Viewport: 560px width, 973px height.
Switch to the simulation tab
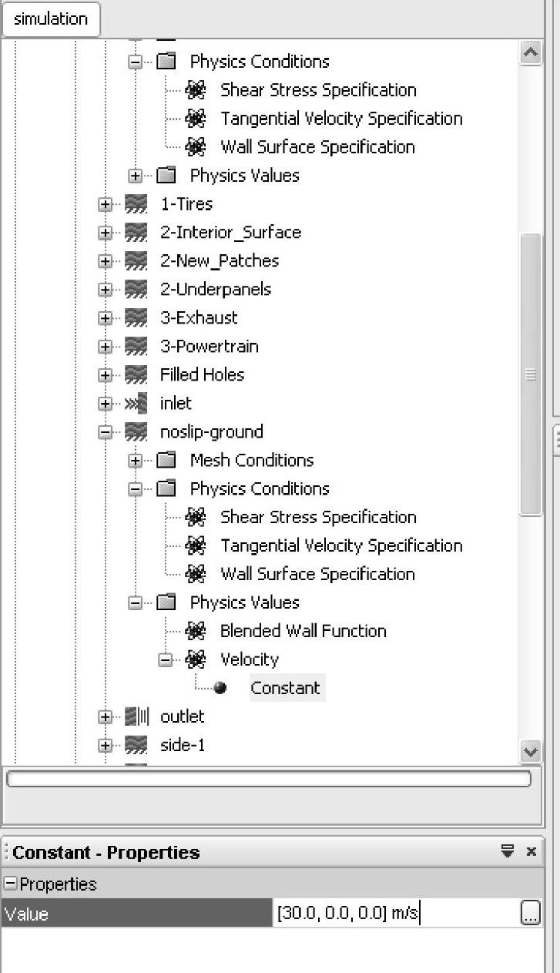pos(51,18)
